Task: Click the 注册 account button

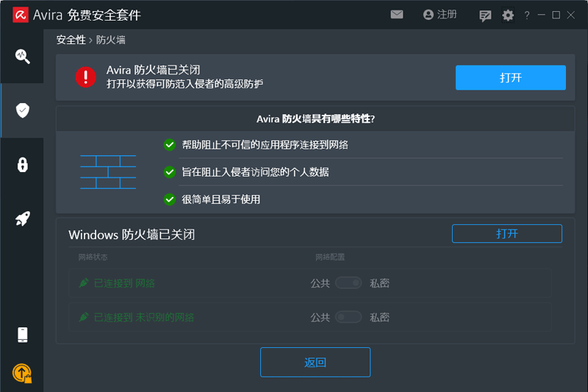Action: 440,15
